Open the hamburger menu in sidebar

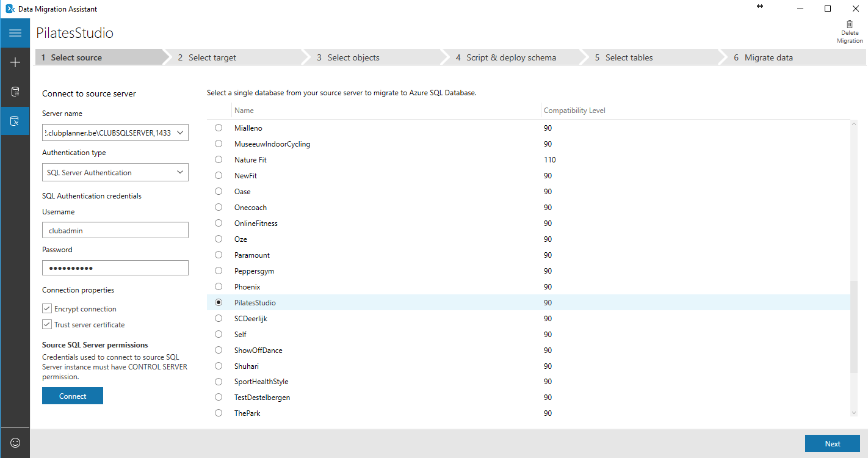click(x=15, y=33)
